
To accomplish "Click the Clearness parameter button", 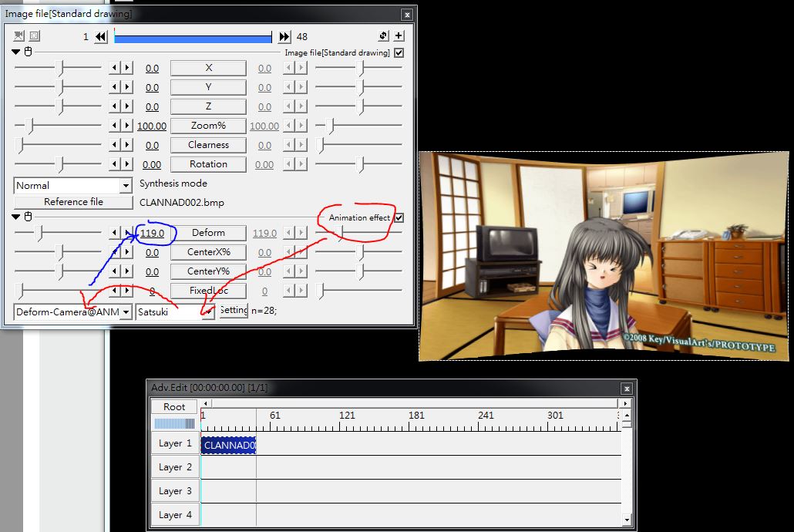I will pyautogui.click(x=209, y=145).
